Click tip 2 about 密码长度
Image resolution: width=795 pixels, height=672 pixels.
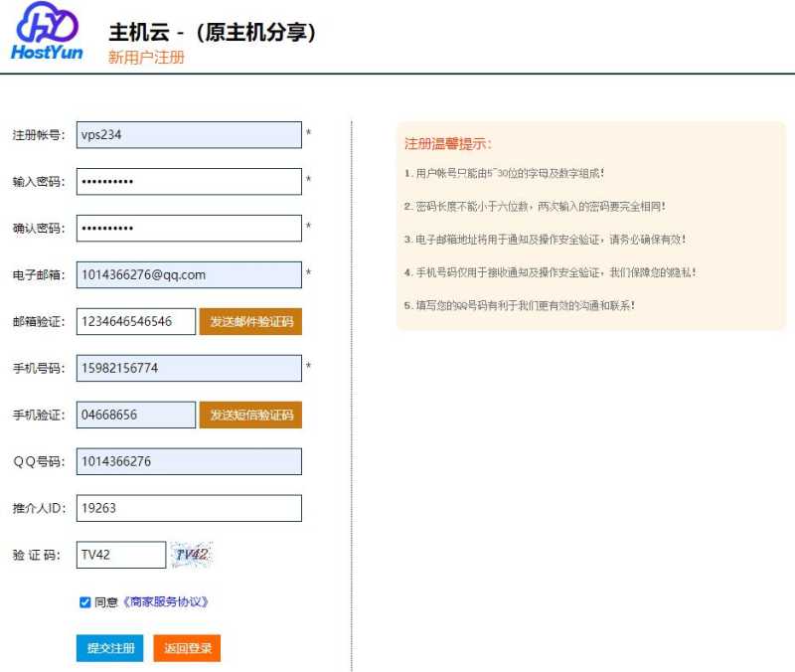[535, 207]
